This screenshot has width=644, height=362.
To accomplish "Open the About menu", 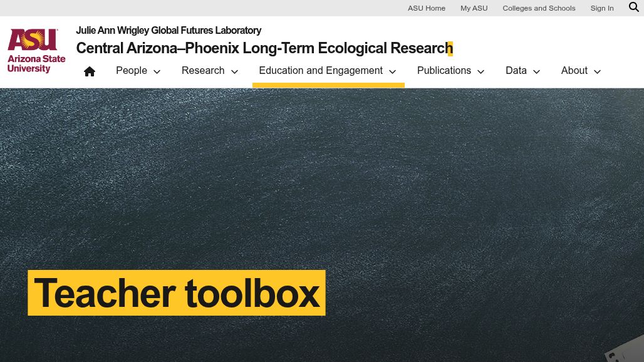I will (574, 71).
